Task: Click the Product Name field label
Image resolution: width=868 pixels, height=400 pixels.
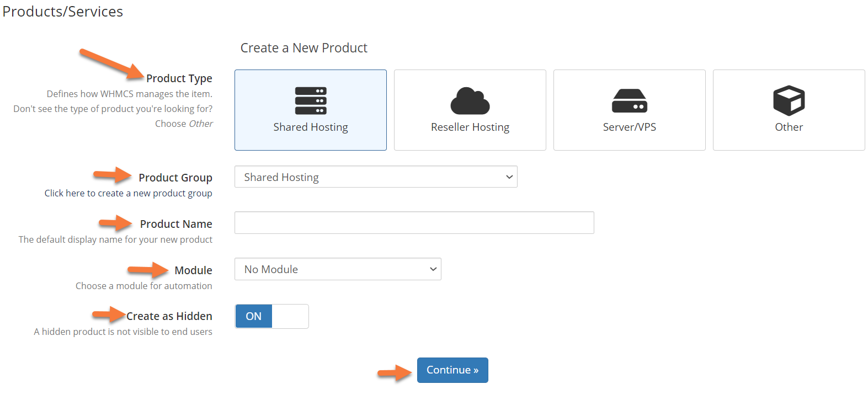Action: 175,224
